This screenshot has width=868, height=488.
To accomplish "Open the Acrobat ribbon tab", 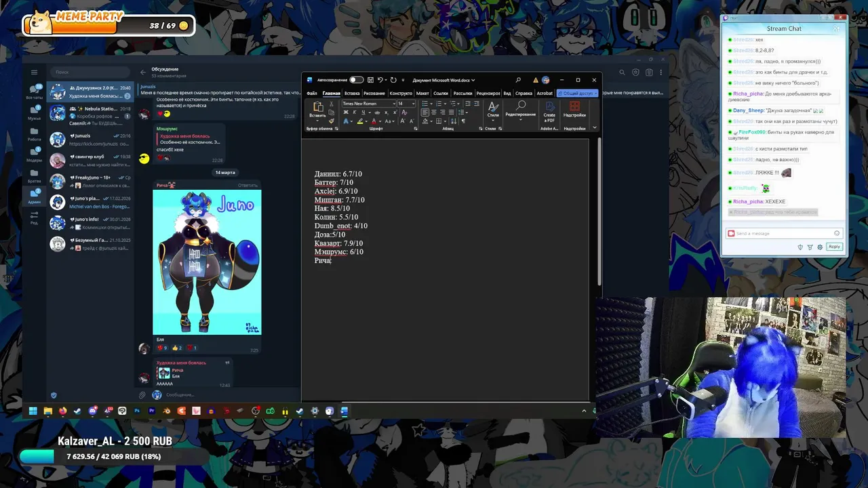I will (545, 94).
